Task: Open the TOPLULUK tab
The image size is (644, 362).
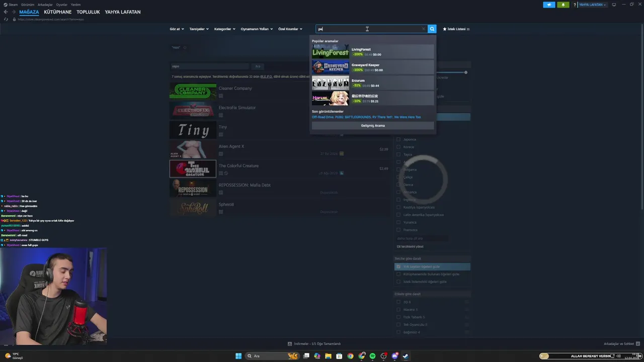Action: (88, 12)
